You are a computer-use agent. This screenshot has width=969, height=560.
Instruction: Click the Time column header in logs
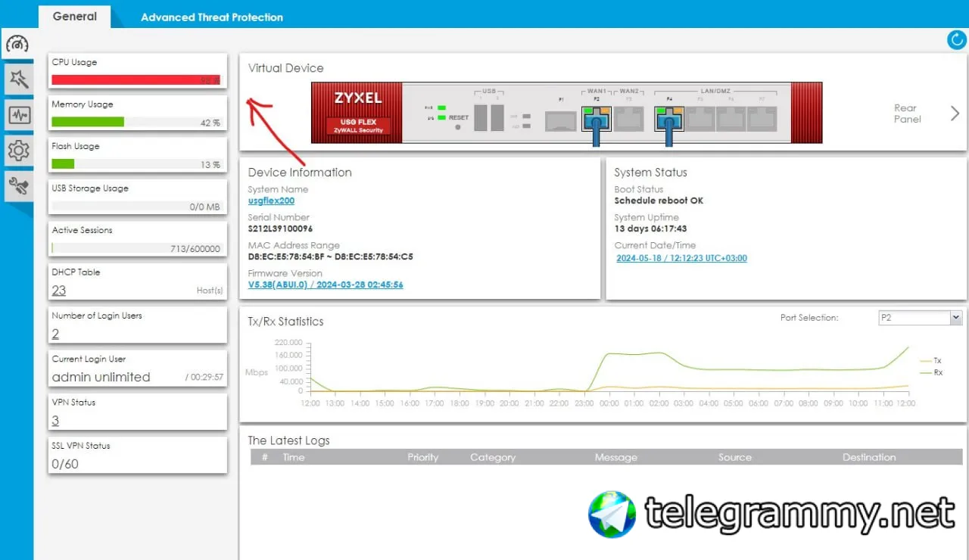coord(294,457)
